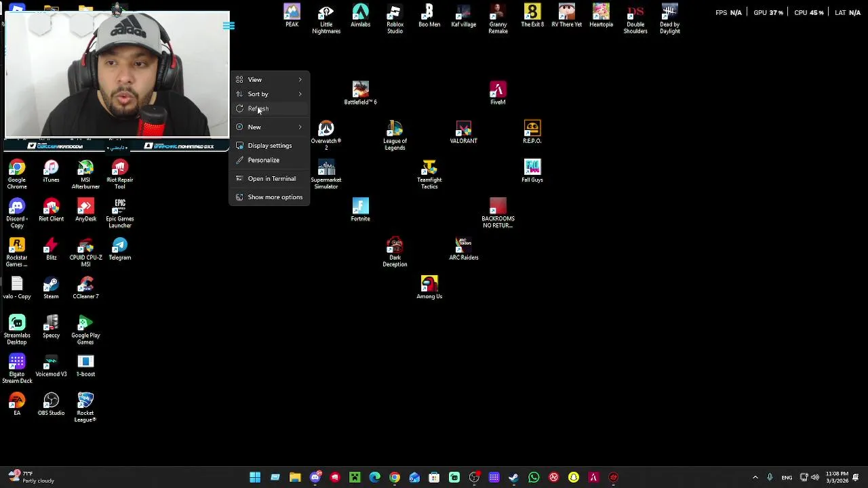The width and height of the screenshot is (868, 488).
Task: Switch the ENG input language
Action: 787,477
